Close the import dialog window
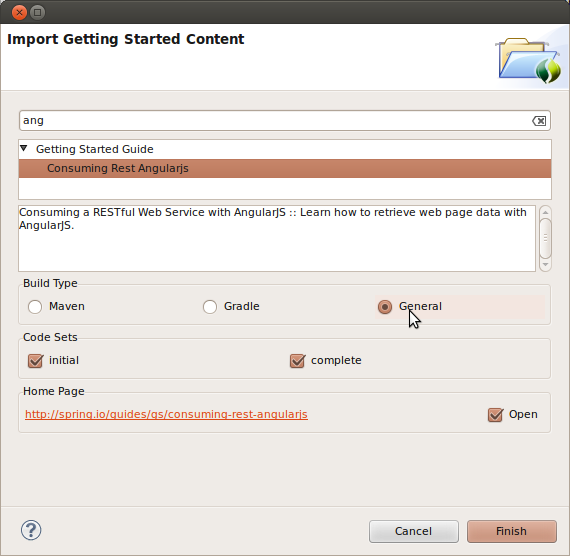 point(19,13)
